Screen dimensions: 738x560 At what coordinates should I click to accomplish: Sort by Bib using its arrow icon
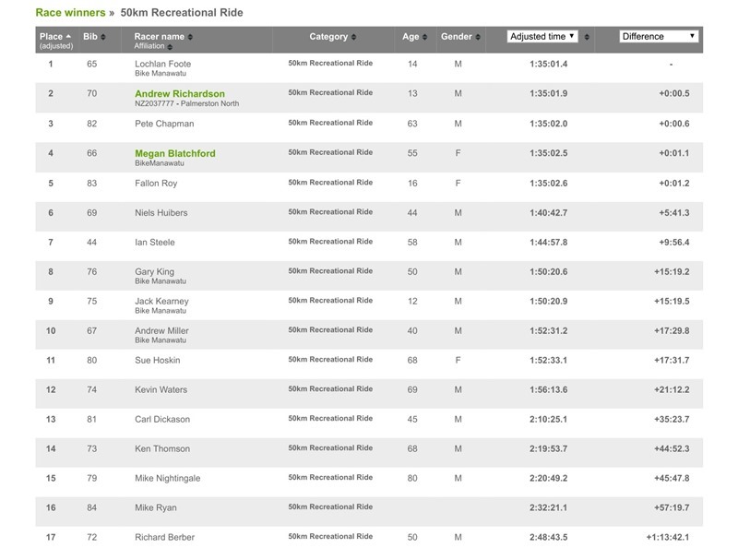[x=103, y=37]
